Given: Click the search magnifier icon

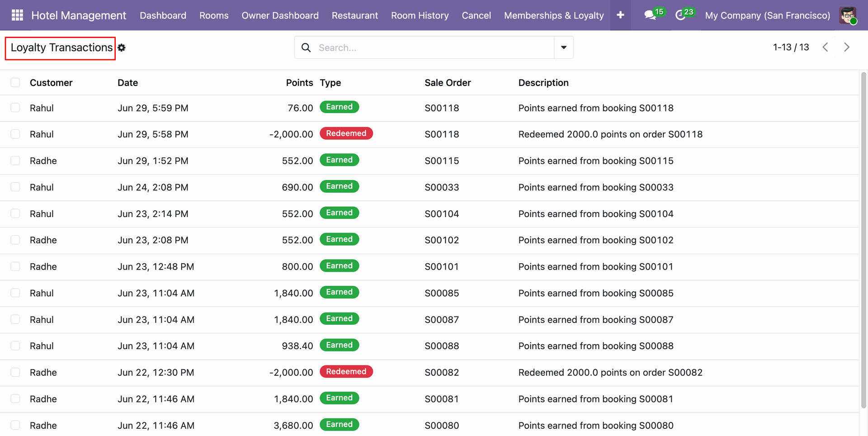Looking at the screenshot, I should pyautogui.click(x=306, y=47).
